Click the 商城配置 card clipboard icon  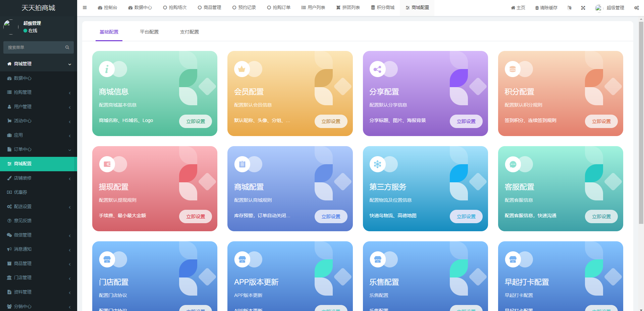tap(242, 164)
